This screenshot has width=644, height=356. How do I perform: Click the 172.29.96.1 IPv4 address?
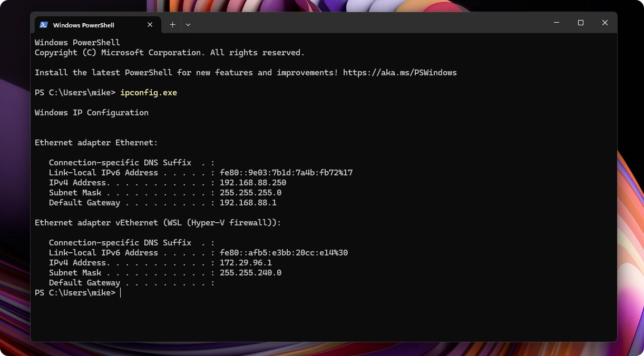click(246, 263)
